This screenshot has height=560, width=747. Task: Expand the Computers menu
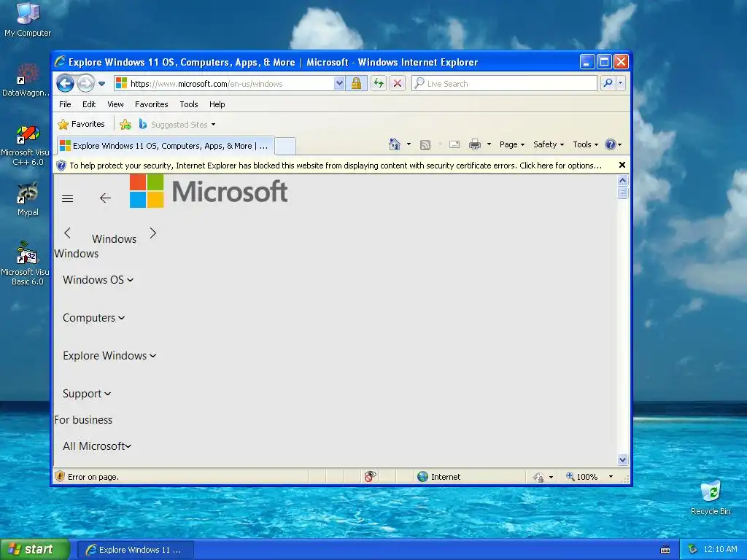pyautogui.click(x=94, y=318)
